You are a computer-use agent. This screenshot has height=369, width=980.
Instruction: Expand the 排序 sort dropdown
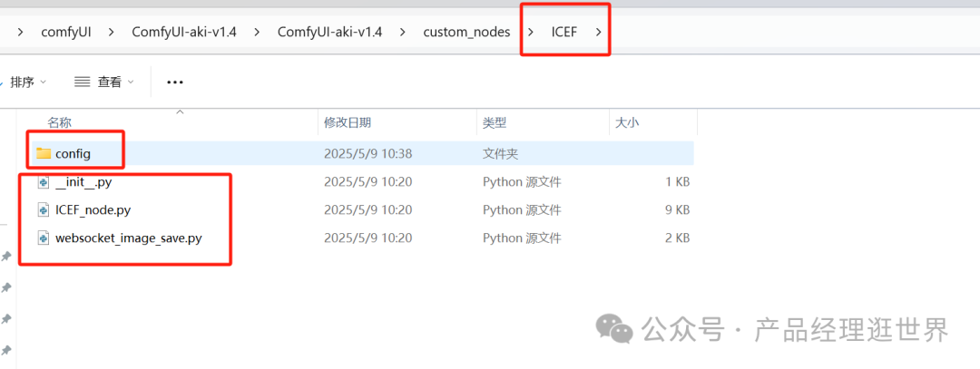43,82
